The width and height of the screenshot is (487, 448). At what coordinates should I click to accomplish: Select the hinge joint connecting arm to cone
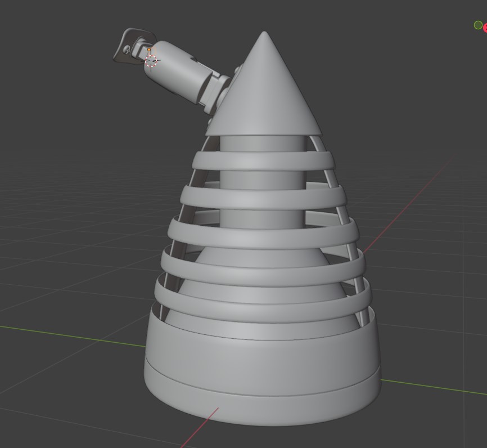click(x=217, y=89)
